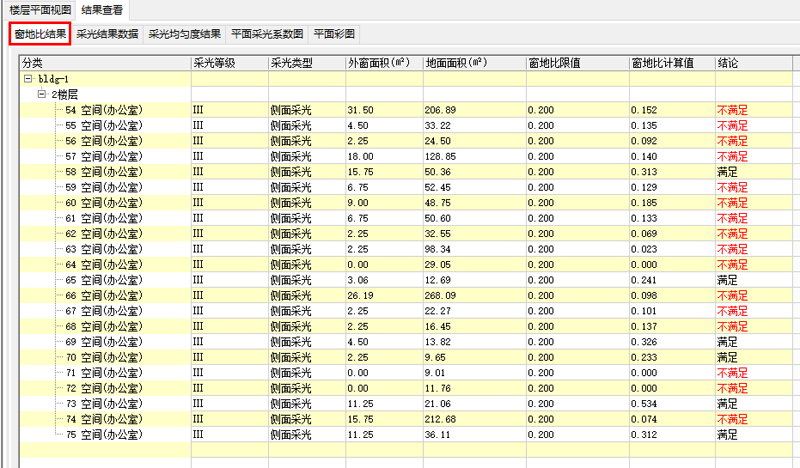This screenshot has width=800, height=468.
Task: Click 满足 conclusion in row 75
Action: [x=727, y=435]
